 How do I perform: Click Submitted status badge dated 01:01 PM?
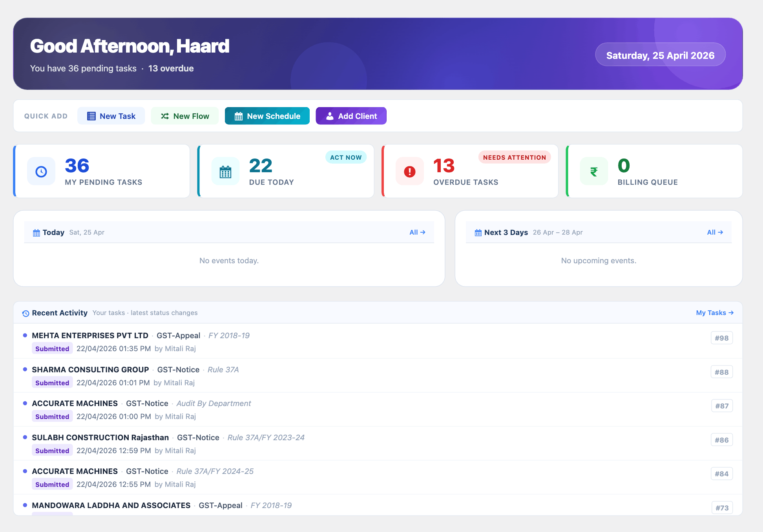52,383
